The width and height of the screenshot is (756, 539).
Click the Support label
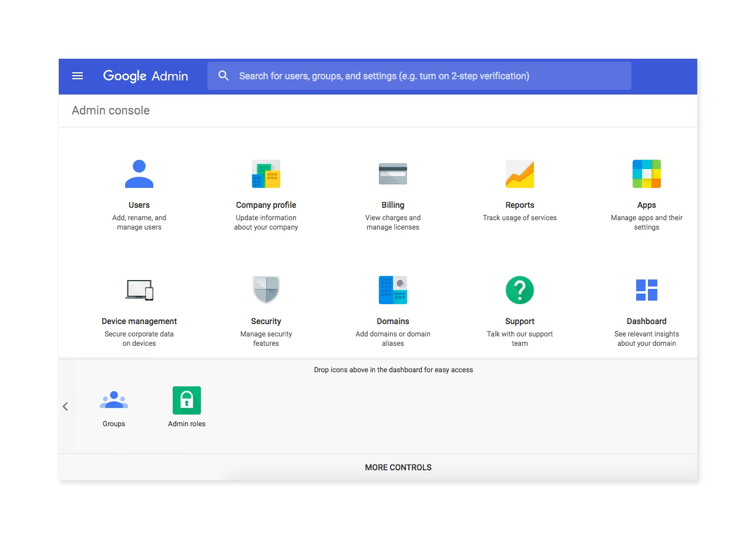pyautogui.click(x=520, y=321)
